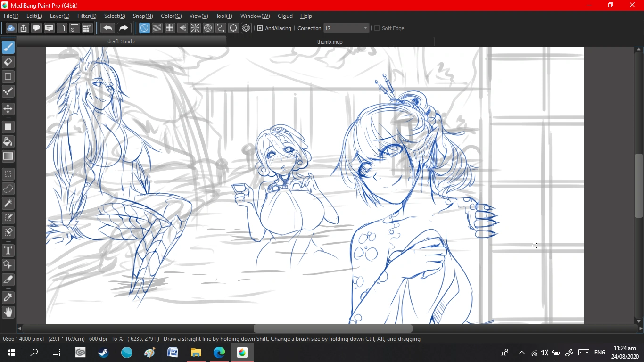Select the Fill rectangle tool (solid square)
The image size is (644, 362).
pyautogui.click(x=8, y=127)
